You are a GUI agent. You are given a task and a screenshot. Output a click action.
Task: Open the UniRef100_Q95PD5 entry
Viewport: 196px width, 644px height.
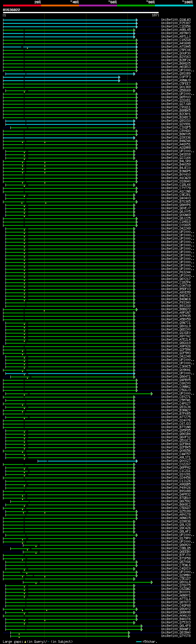176,431
